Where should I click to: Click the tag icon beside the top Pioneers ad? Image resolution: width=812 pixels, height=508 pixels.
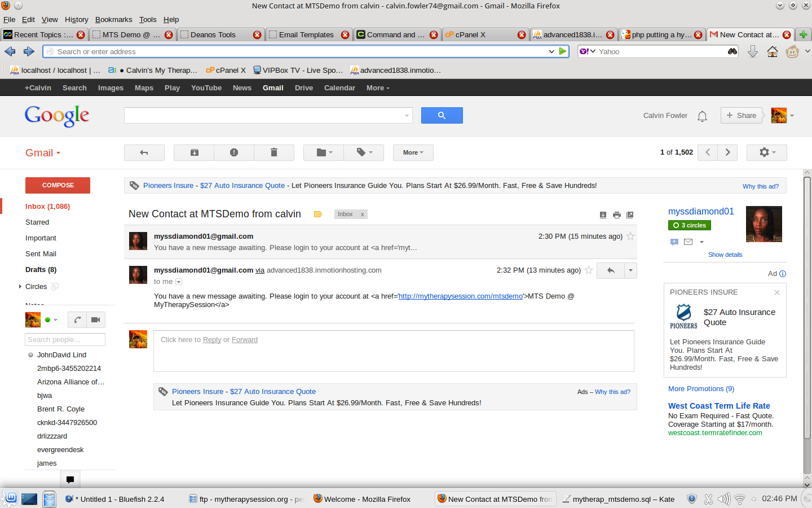(134, 185)
